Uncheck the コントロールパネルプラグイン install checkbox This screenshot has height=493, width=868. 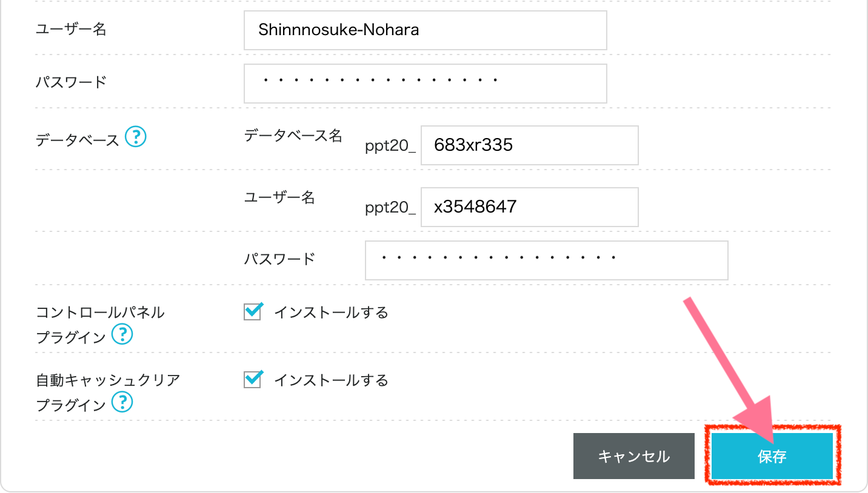tap(252, 312)
